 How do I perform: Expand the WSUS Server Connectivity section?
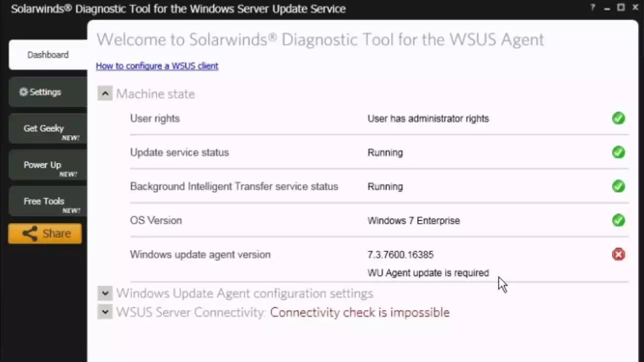105,312
